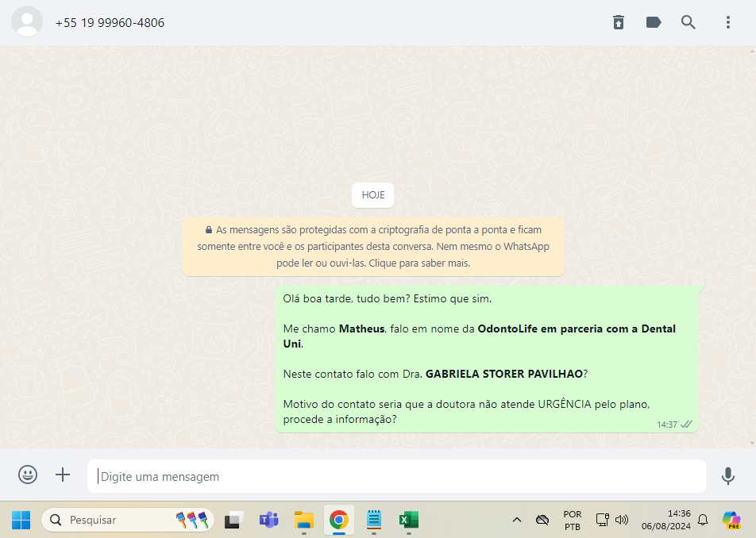The image size is (756, 538).
Task: Open the notification bell icon
Action: point(703,521)
